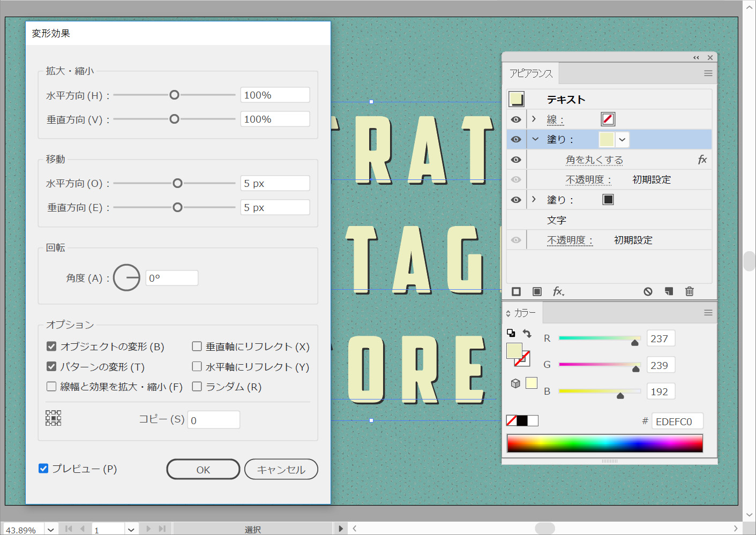Click the Add New Stroke icon in Appearance panel
Image resolution: width=756 pixels, height=535 pixels.
[x=516, y=291]
